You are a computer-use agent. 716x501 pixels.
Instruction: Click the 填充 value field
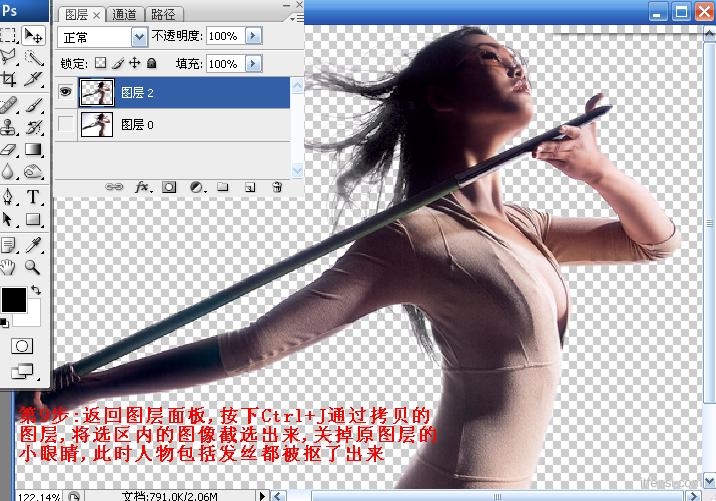click(226, 63)
